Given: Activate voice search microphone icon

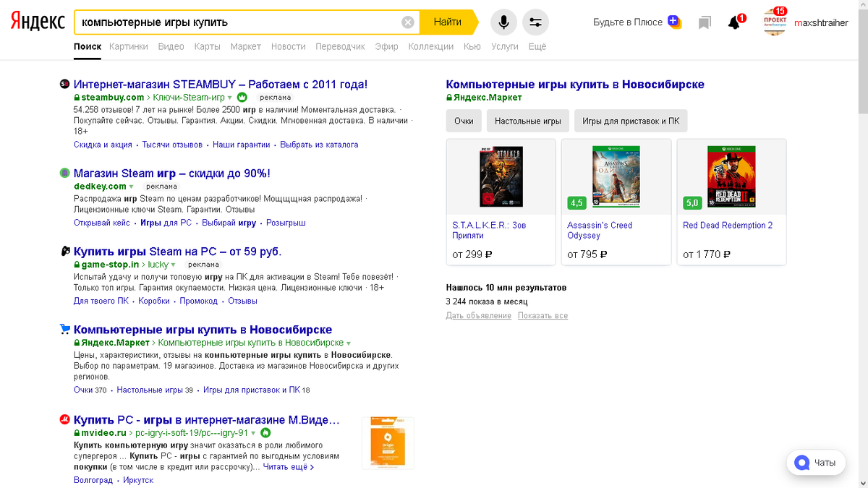Looking at the screenshot, I should pyautogui.click(x=504, y=22).
